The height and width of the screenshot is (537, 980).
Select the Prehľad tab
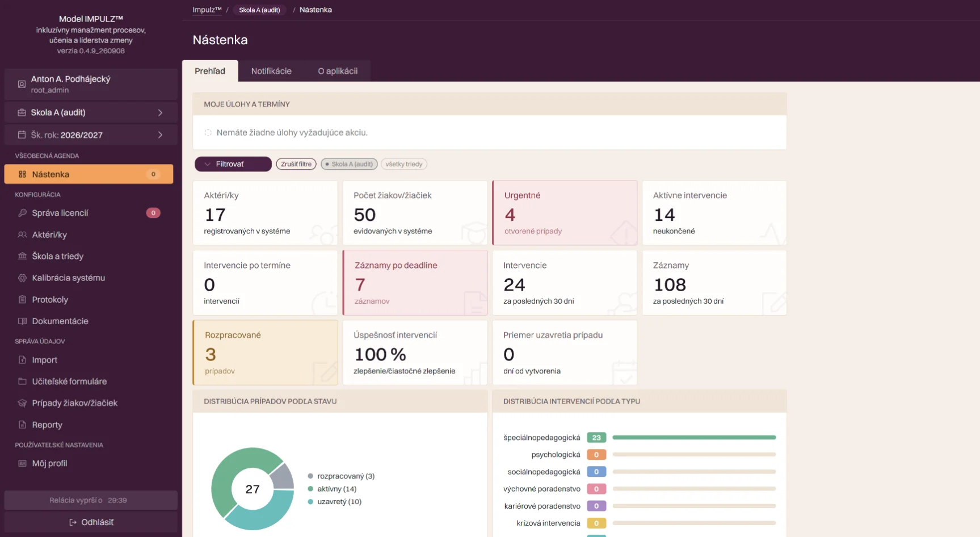point(210,71)
